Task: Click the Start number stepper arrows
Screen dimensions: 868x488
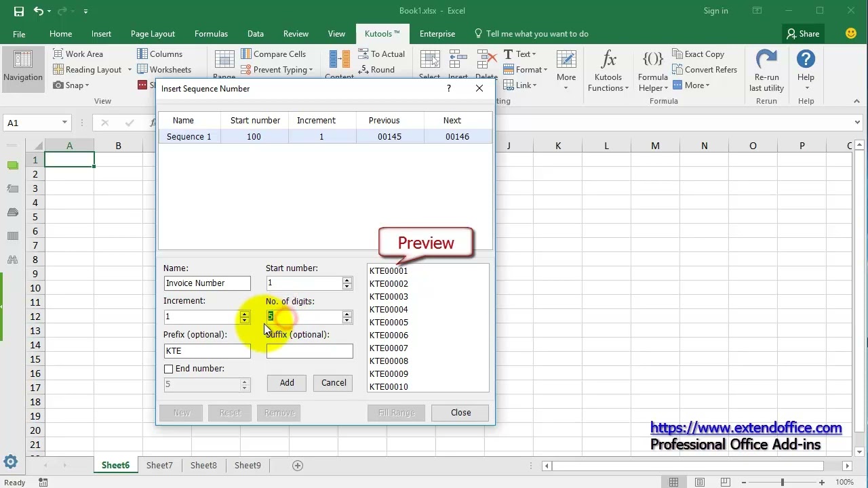Action: 347,283
